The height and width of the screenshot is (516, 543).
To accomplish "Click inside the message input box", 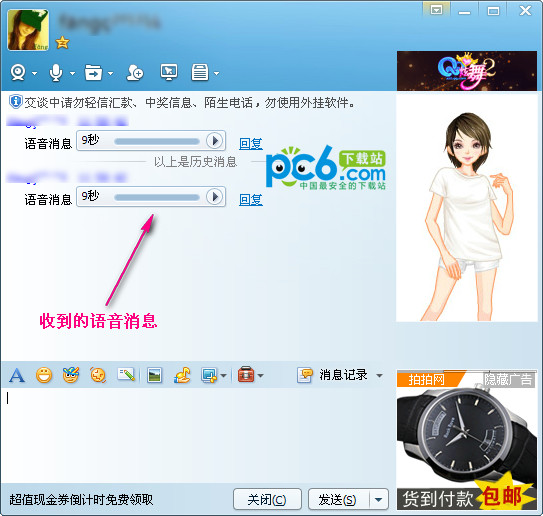I will click(197, 435).
